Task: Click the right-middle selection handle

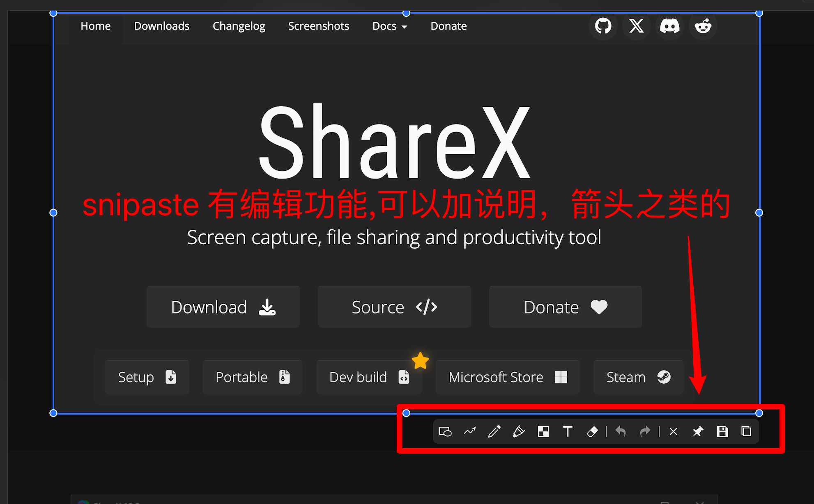Action: [x=759, y=213]
